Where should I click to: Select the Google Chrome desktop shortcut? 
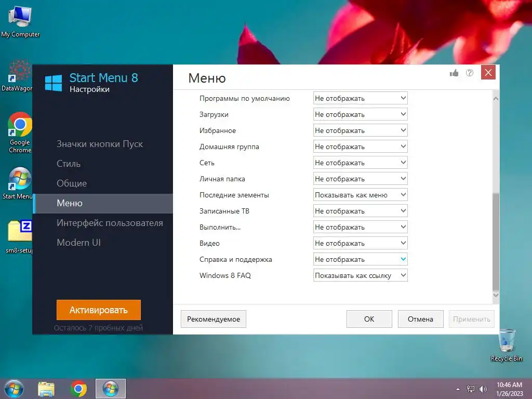pyautogui.click(x=20, y=133)
